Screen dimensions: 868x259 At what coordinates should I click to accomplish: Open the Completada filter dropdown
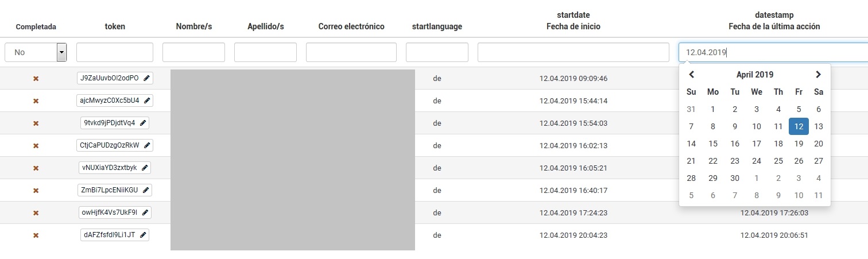61,52
